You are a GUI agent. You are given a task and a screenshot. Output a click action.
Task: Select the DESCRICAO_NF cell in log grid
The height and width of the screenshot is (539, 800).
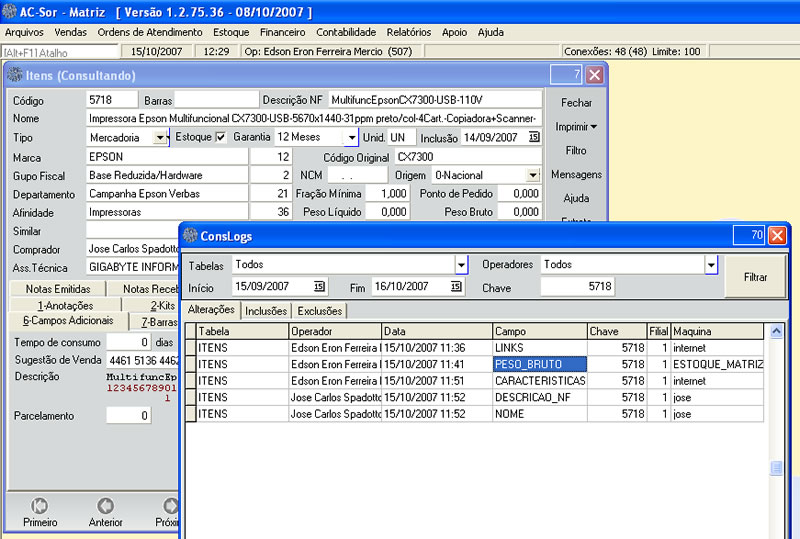tap(540, 397)
